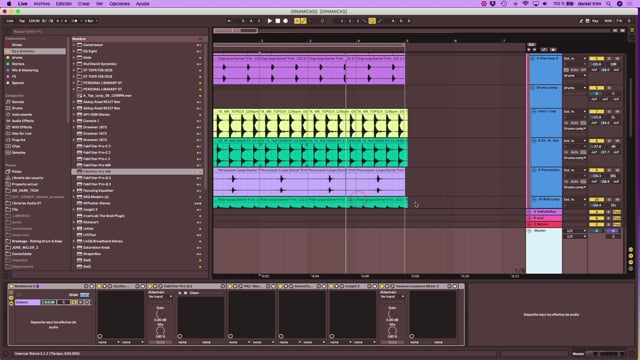
Task: Open the Apple menu
Action: coord(9,4)
